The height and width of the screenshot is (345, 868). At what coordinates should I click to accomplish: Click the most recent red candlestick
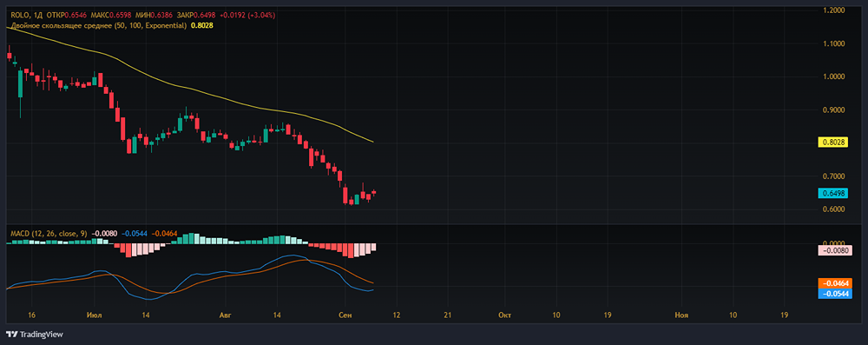373,192
